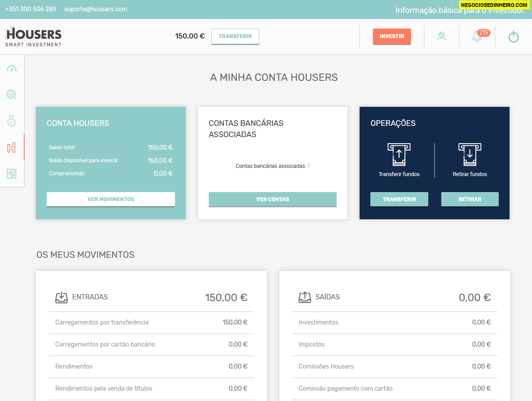Screen dimensions: 532x401
Task: Click the CONTAS BANCÁRIAS ASSOCIADAS card title
Action: tap(246, 129)
